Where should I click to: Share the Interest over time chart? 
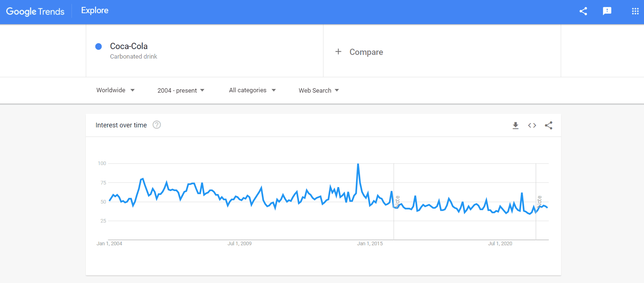(x=549, y=126)
